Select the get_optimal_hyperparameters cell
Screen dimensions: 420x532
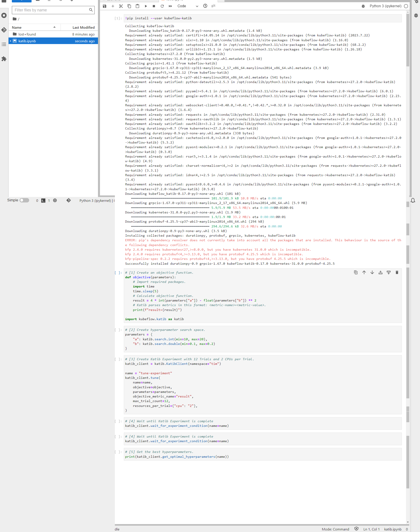tap(263, 454)
